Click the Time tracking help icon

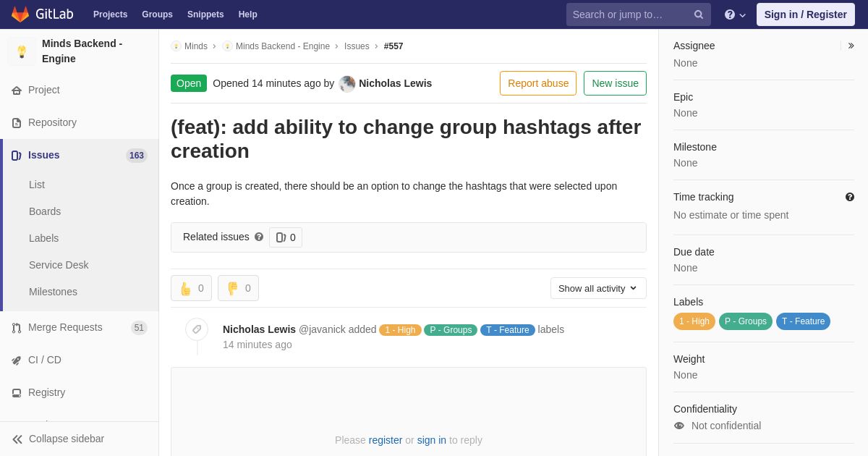tap(850, 197)
